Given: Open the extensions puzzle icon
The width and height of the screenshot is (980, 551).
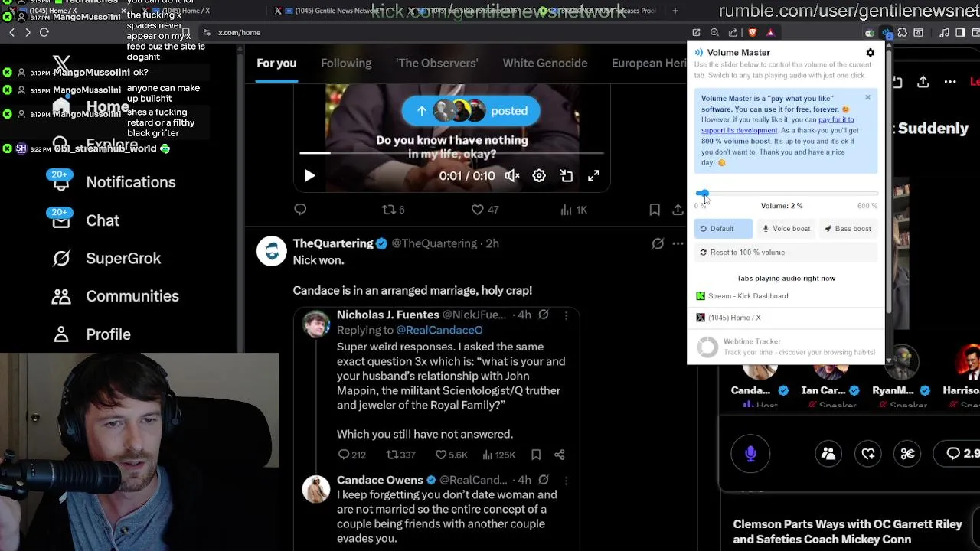Looking at the screenshot, I should click(x=902, y=32).
